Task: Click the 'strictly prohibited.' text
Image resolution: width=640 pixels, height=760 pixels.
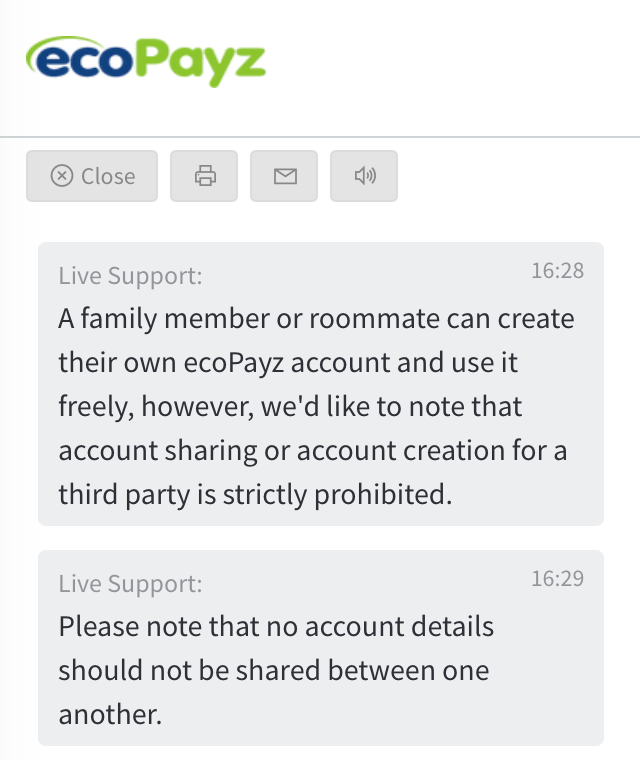Action: point(337,495)
